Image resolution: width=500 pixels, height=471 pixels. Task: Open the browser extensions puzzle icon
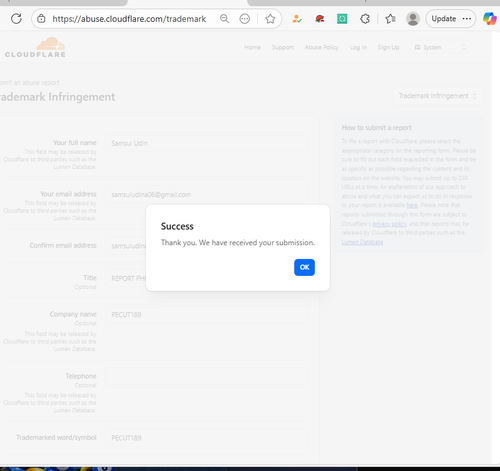coord(365,19)
